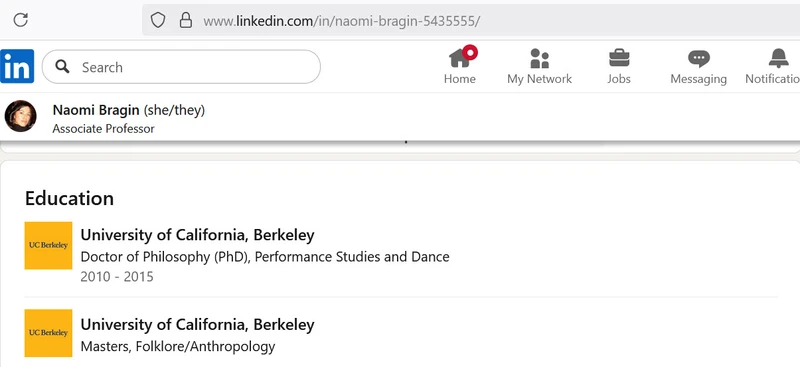Image resolution: width=800 pixels, height=367 pixels.
Task: View site security via the padlock icon
Action: click(x=186, y=20)
